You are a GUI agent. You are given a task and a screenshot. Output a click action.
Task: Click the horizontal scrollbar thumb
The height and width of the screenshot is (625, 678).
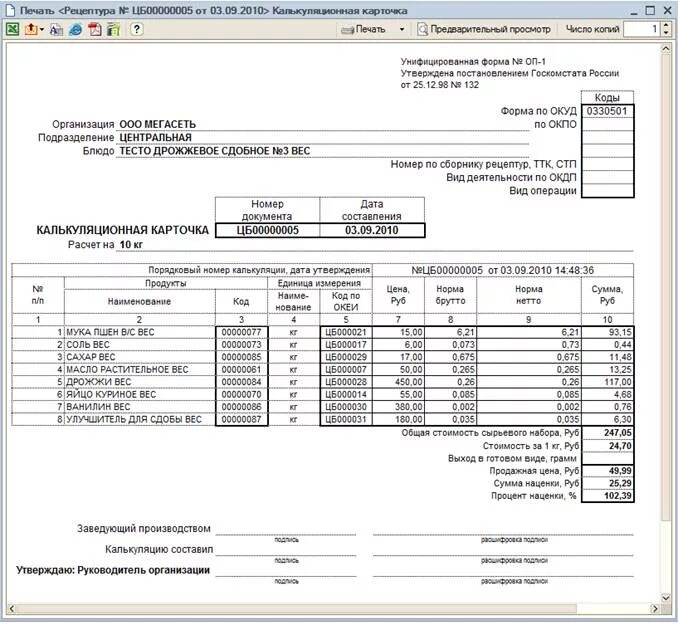point(297,609)
